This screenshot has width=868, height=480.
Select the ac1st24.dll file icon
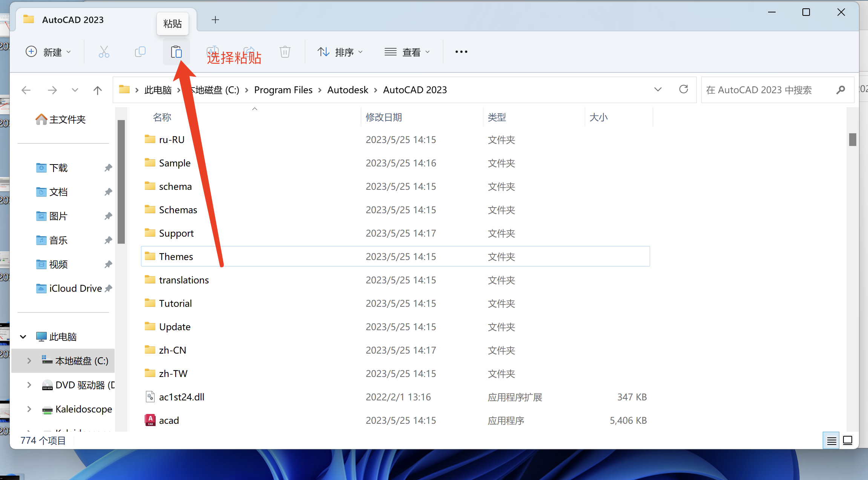150,397
